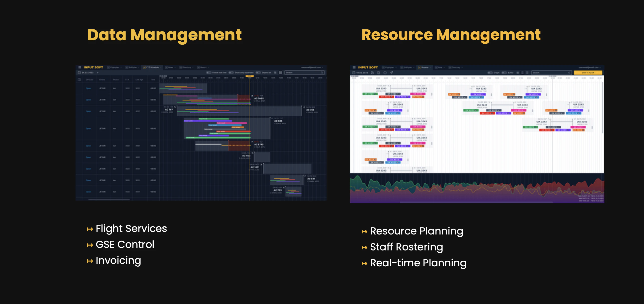Toggle Follow real time switch
The height and width of the screenshot is (305, 644).
tap(209, 73)
